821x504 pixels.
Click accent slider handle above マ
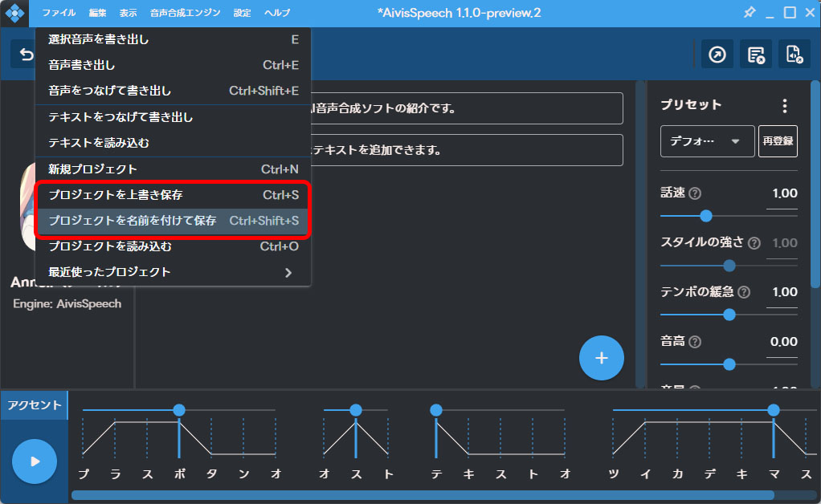tap(774, 410)
